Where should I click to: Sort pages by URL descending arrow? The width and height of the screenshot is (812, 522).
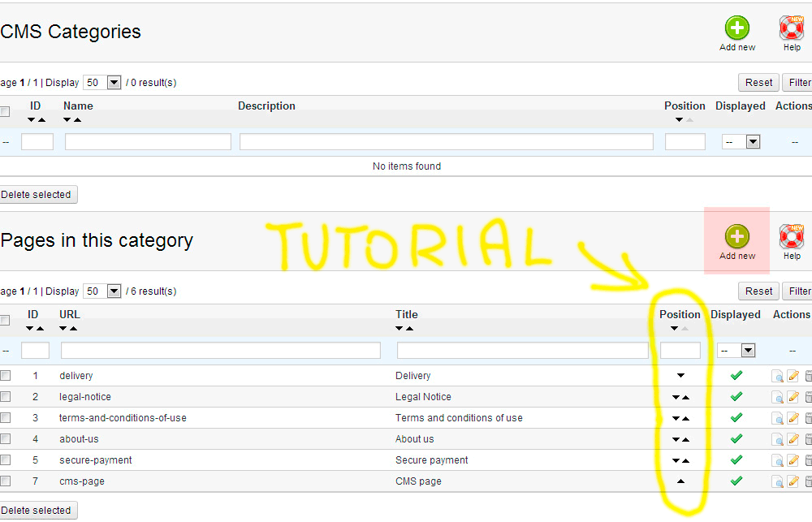pos(63,328)
